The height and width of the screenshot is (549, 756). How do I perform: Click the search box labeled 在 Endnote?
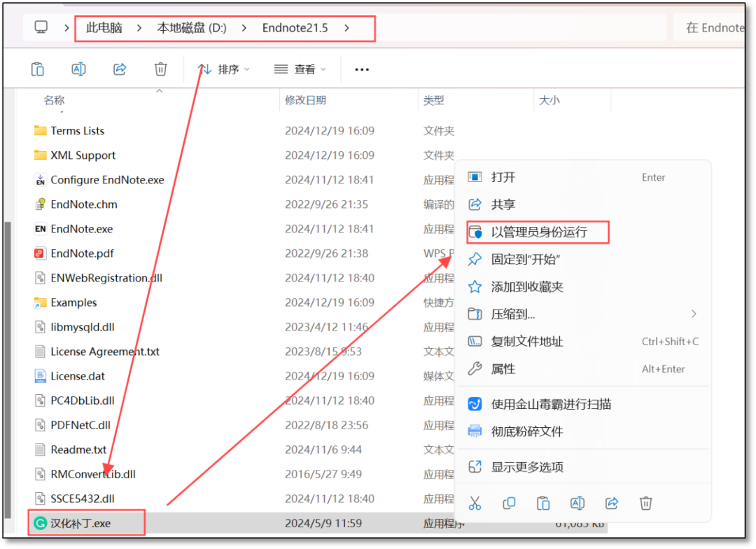coord(708,28)
